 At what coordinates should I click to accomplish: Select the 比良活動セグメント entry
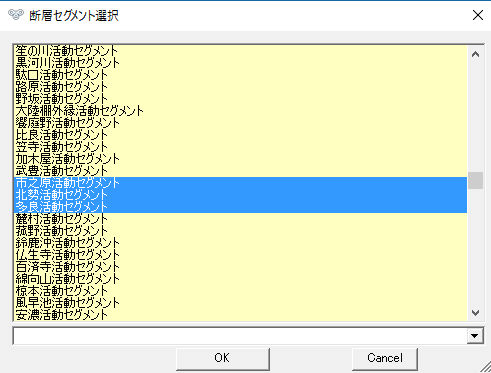(x=240, y=135)
